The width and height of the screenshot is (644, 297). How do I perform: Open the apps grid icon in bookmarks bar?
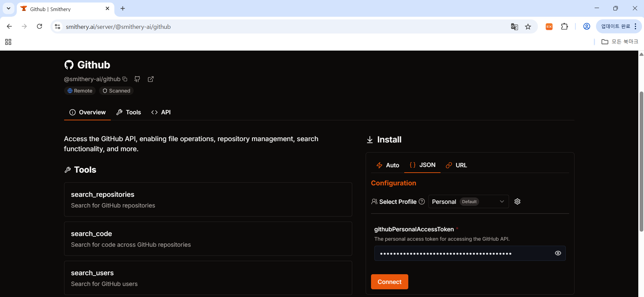pos(8,42)
